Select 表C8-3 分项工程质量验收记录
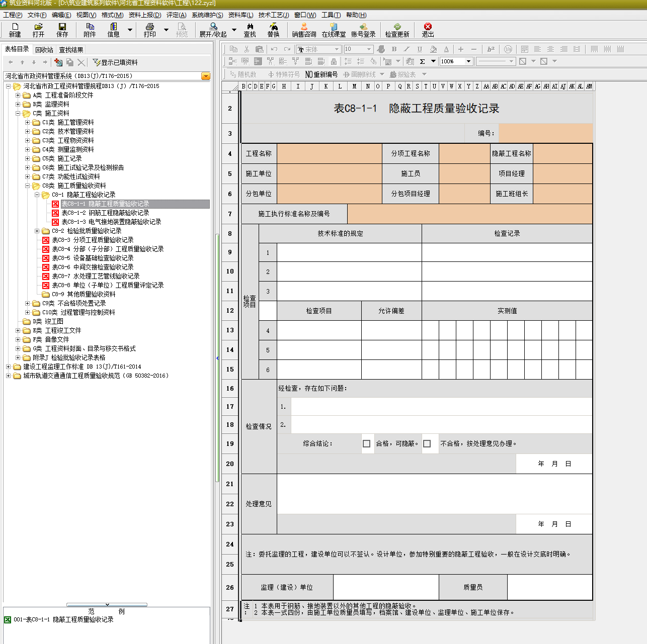 [x=93, y=240]
